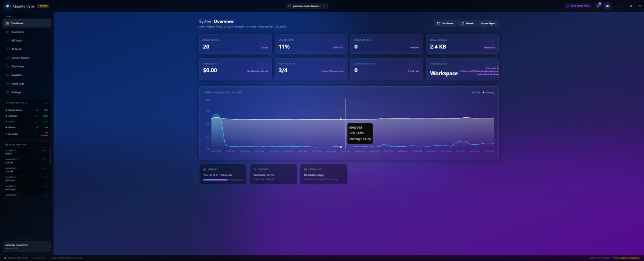644x261 pixels.
Task: Click the memory usage progress bar
Action: 223,180
